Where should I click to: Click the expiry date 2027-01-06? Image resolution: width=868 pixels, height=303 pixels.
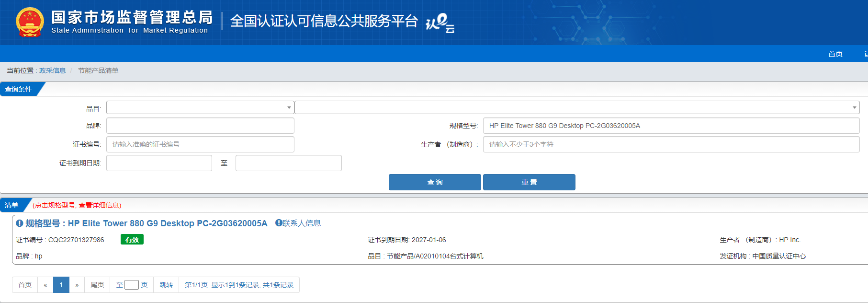[x=428, y=240]
